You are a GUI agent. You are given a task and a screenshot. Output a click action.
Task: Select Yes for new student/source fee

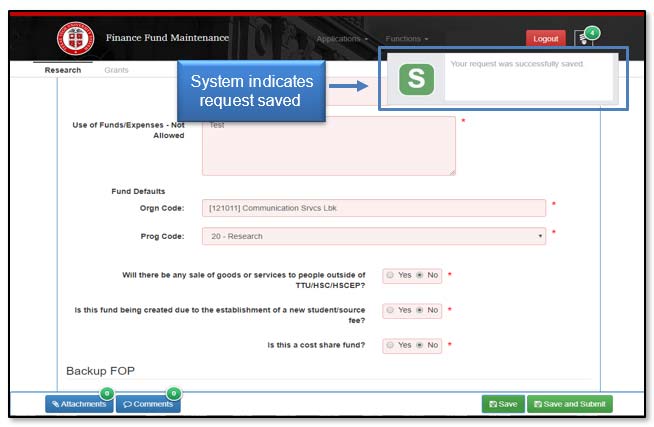[x=390, y=310]
